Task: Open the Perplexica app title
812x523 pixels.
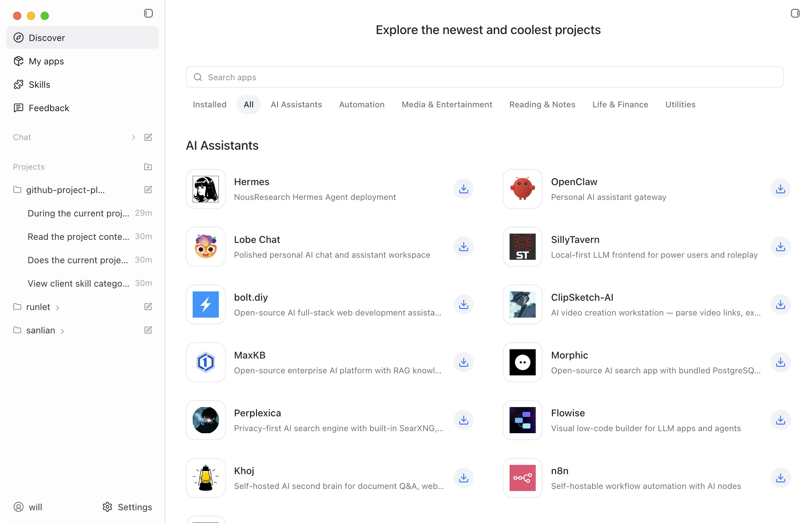Action: click(257, 413)
